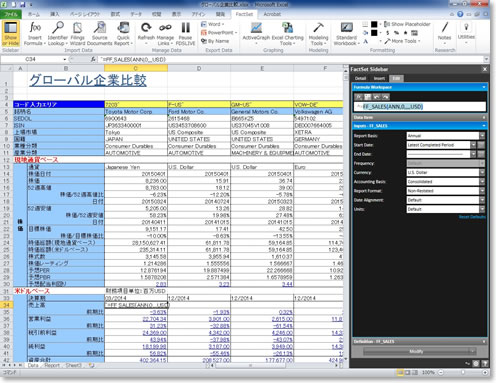Expand the Data Item section
This screenshot has height=383, width=498.
484,117
